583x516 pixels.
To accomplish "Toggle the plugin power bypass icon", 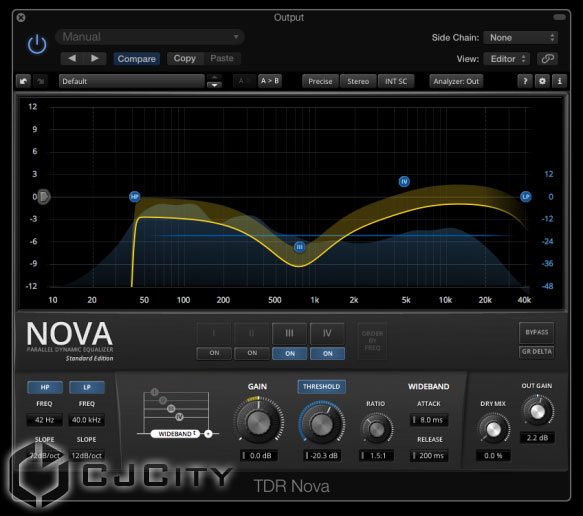I will 37,44.
